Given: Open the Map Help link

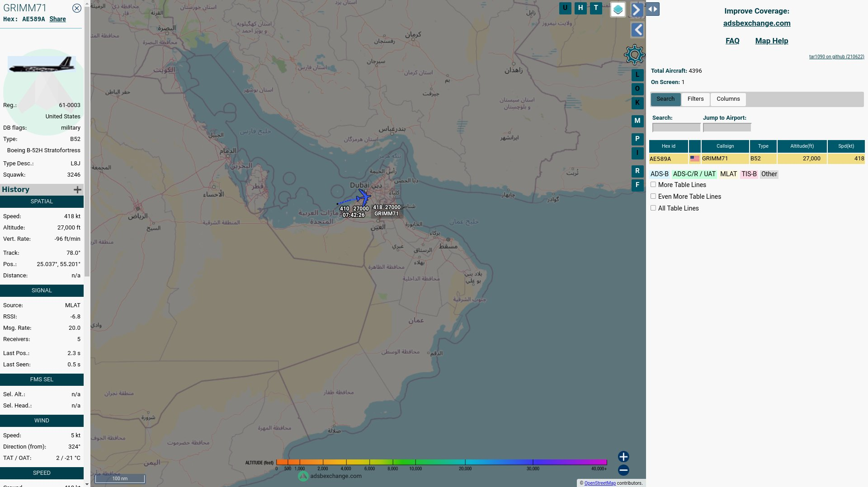Looking at the screenshot, I should click(771, 41).
